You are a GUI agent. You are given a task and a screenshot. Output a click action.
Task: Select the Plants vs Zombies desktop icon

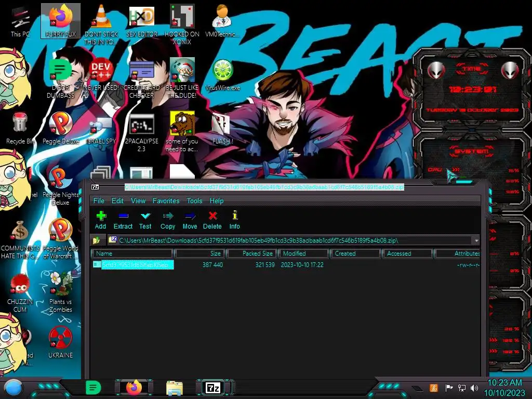click(61, 293)
